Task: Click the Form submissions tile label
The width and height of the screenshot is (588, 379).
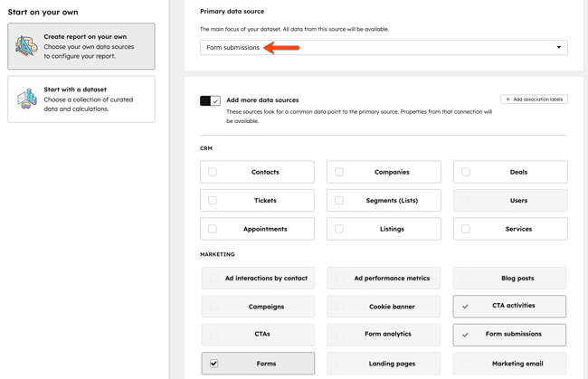Action: tap(514, 334)
